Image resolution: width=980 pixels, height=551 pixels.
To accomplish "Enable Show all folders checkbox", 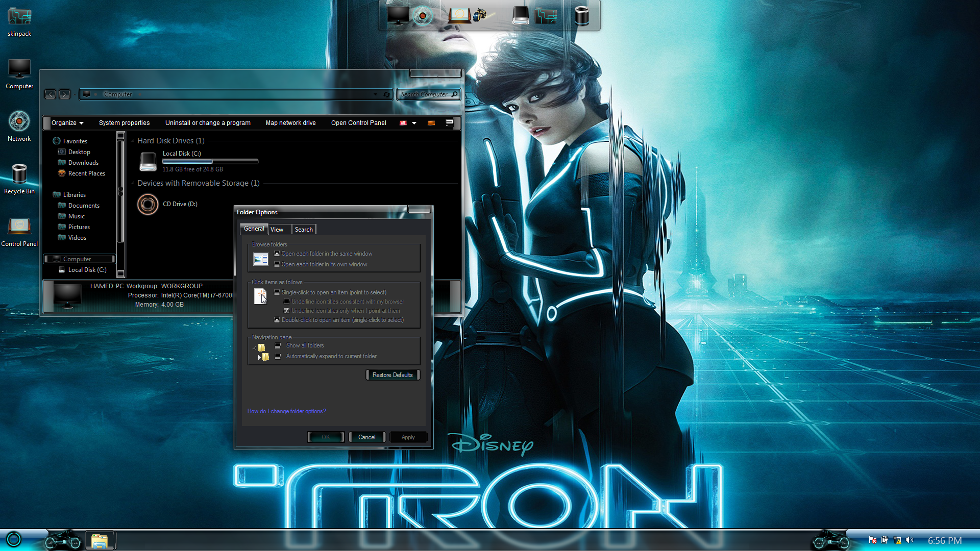I will [x=278, y=345].
